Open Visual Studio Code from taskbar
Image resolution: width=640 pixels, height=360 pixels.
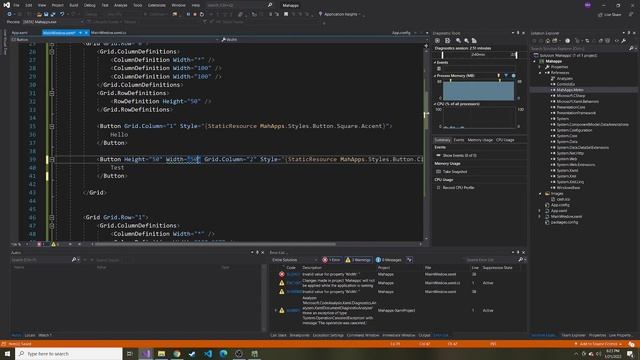pyautogui.click(x=208, y=353)
